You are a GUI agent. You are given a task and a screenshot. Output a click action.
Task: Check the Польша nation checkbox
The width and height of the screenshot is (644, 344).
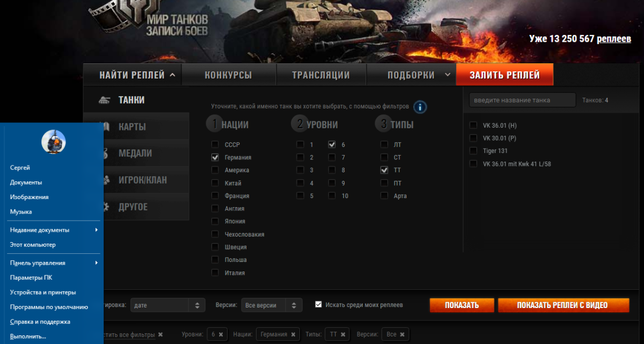coord(215,260)
